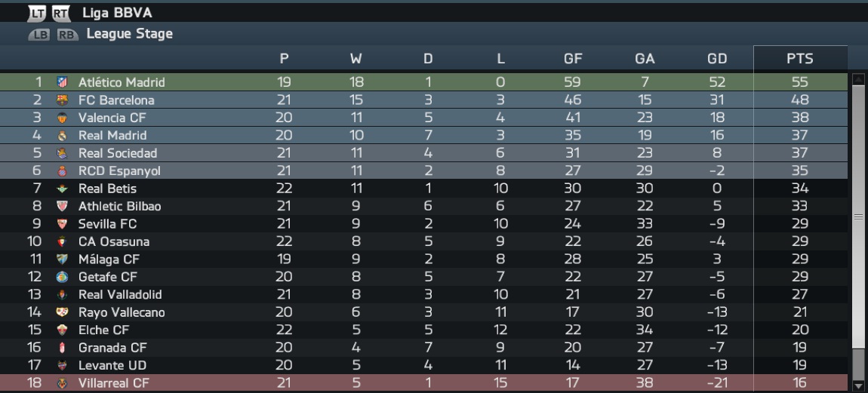Click the RT trigger button icon
868x393 pixels.
pos(61,14)
